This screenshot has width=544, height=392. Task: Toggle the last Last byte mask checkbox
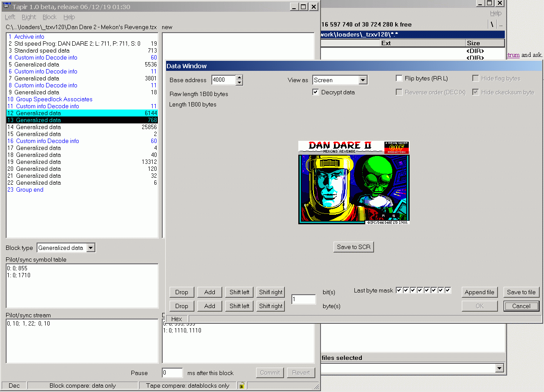coord(448,290)
